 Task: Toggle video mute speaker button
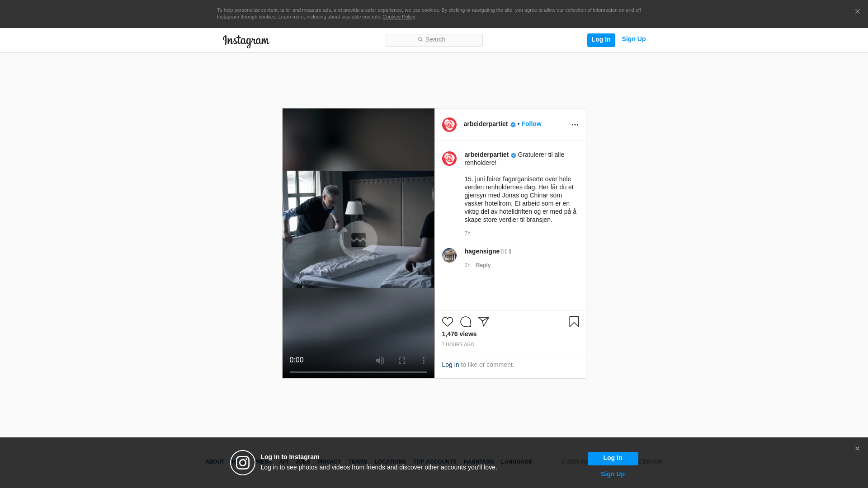click(380, 361)
